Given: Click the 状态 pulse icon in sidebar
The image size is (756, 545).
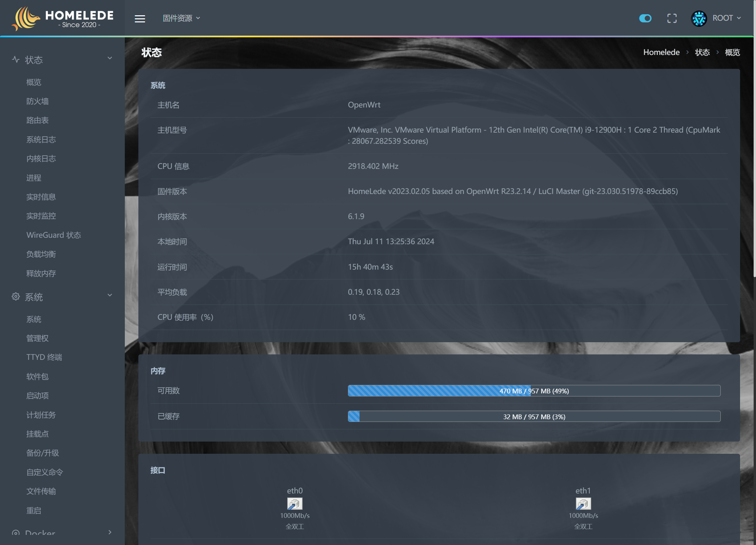Looking at the screenshot, I should [x=16, y=59].
